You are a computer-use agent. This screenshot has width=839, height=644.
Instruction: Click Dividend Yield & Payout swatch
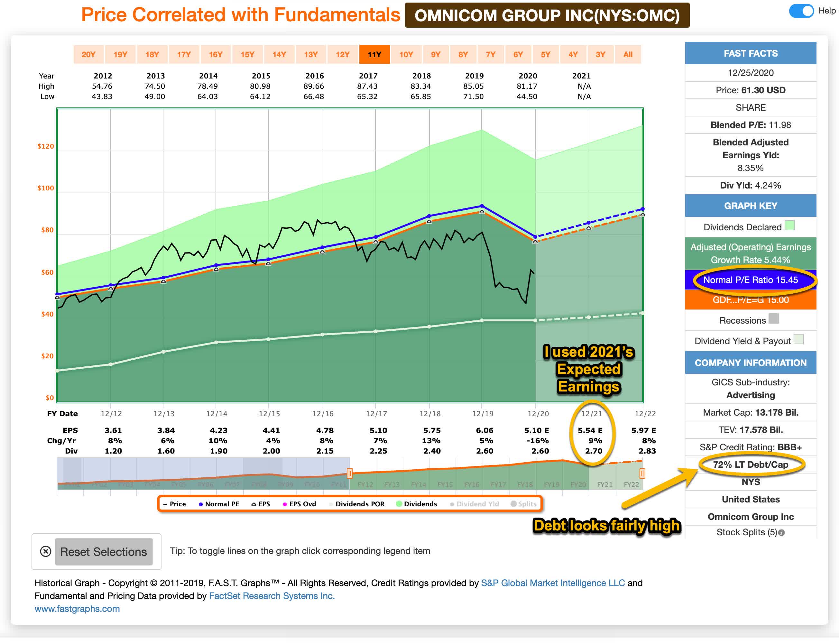pyautogui.click(x=799, y=339)
